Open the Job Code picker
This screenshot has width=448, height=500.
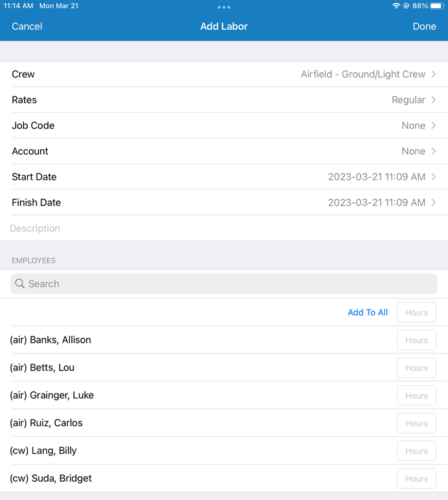tap(224, 126)
